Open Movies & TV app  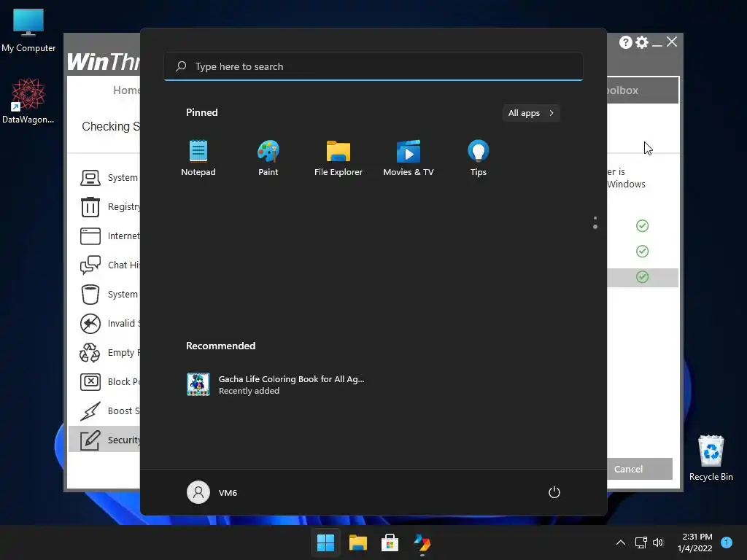pos(409,158)
